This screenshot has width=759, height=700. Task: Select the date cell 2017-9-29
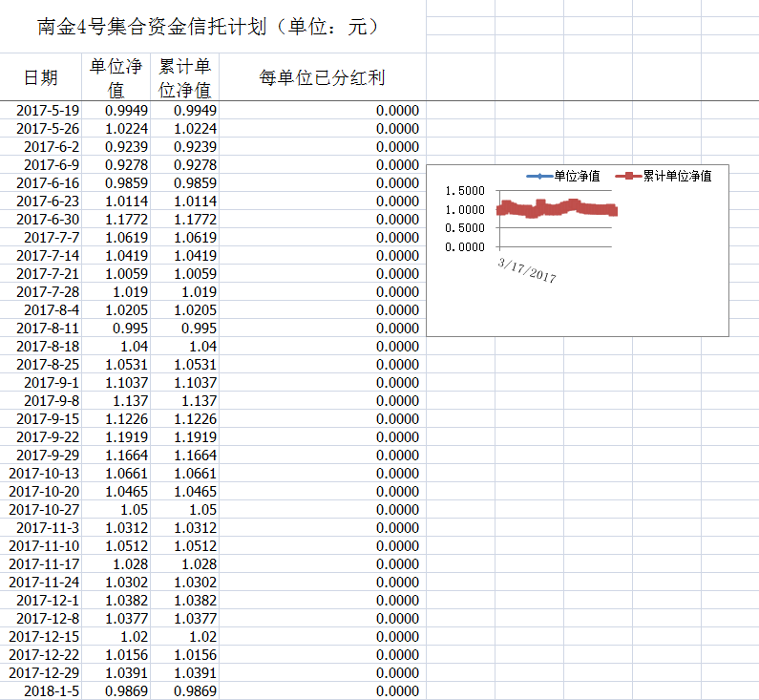pyautogui.click(x=49, y=456)
